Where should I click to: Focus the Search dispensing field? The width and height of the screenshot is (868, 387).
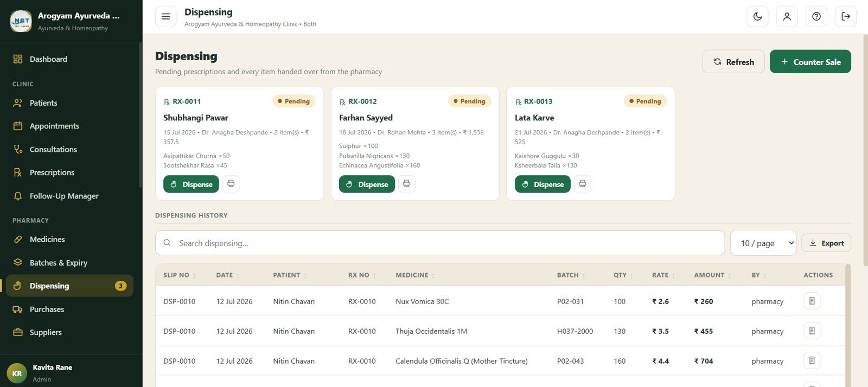(x=440, y=243)
